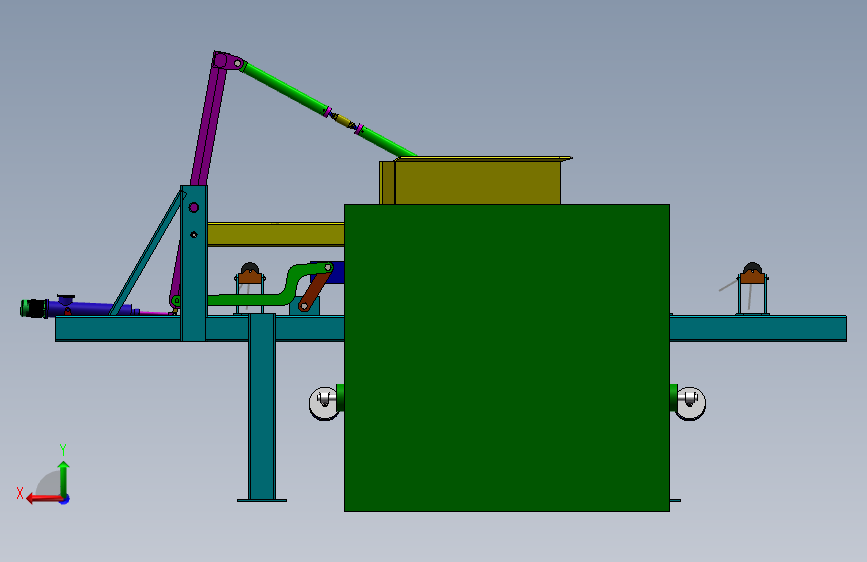867x562 pixels.
Task: Select the large dark green box body
Action: pos(506,358)
